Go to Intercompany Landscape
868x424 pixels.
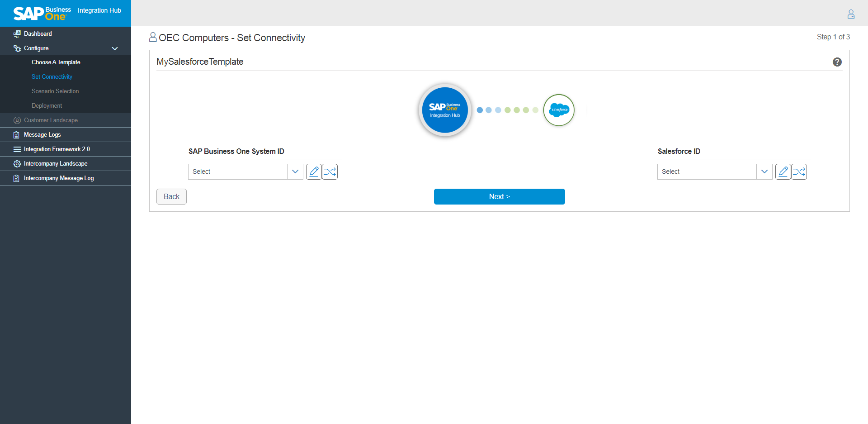pos(56,164)
